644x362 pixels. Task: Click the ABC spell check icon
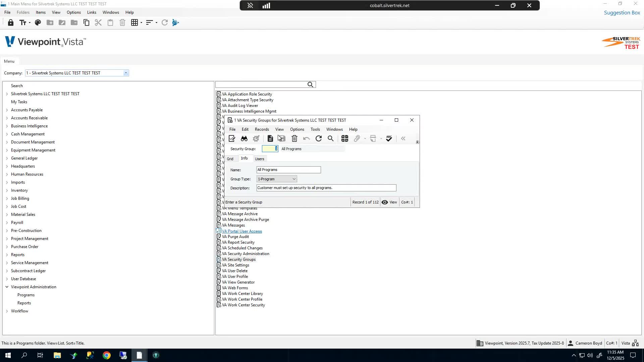coord(389,139)
